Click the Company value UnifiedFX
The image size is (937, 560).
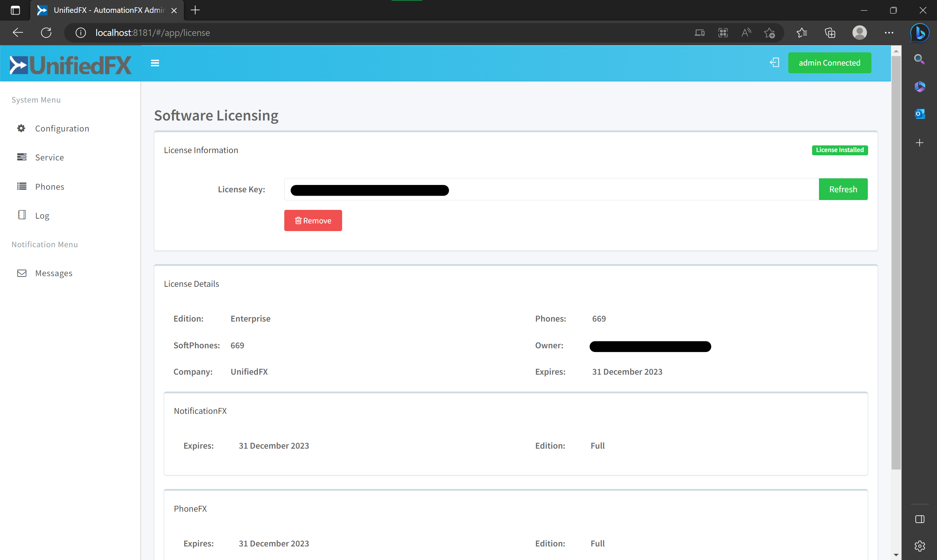point(249,372)
